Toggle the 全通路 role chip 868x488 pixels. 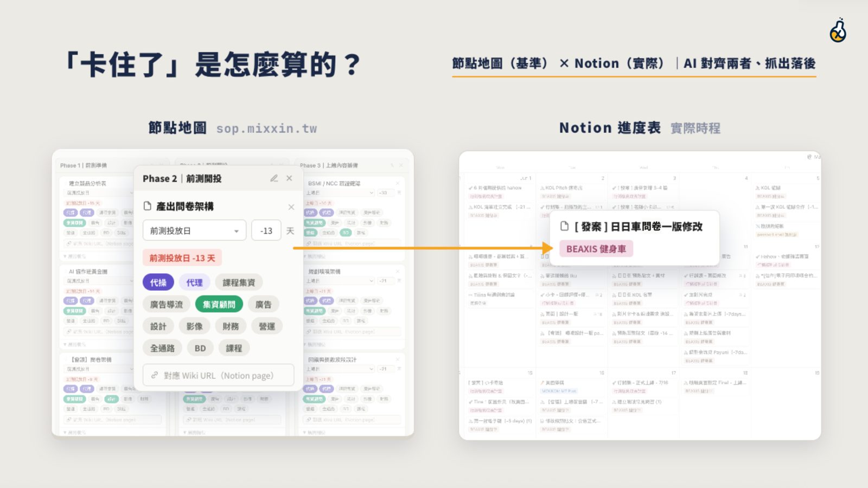click(x=162, y=348)
